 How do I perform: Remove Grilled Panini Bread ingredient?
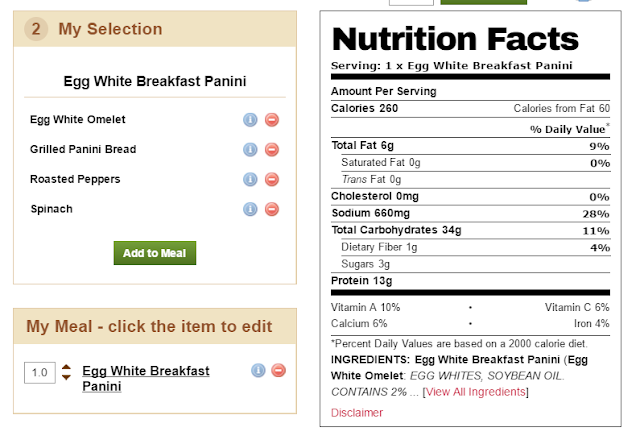point(271,150)
